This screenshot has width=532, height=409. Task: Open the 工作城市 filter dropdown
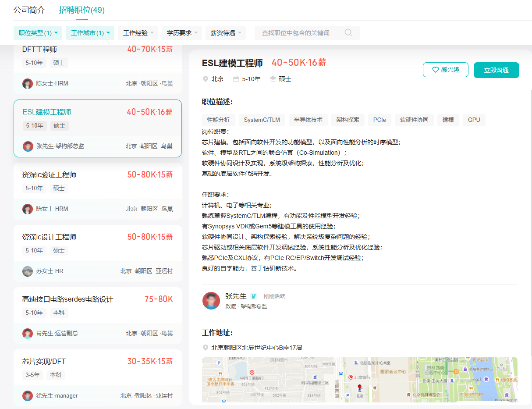[90, 33]
